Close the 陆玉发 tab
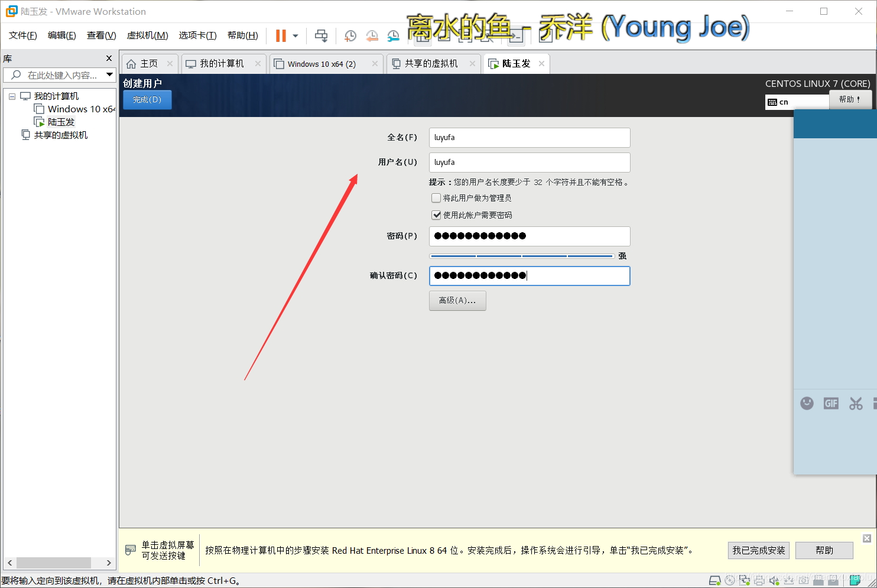Image resolution: width=877 pixels, height=588 pixels. pyautogui.click(x=541, y=63)
